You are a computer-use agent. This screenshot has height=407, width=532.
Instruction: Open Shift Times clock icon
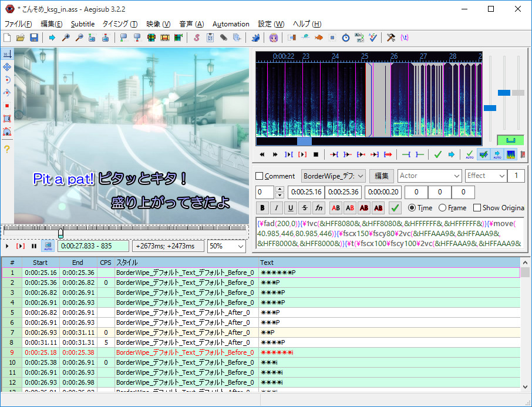346,38
